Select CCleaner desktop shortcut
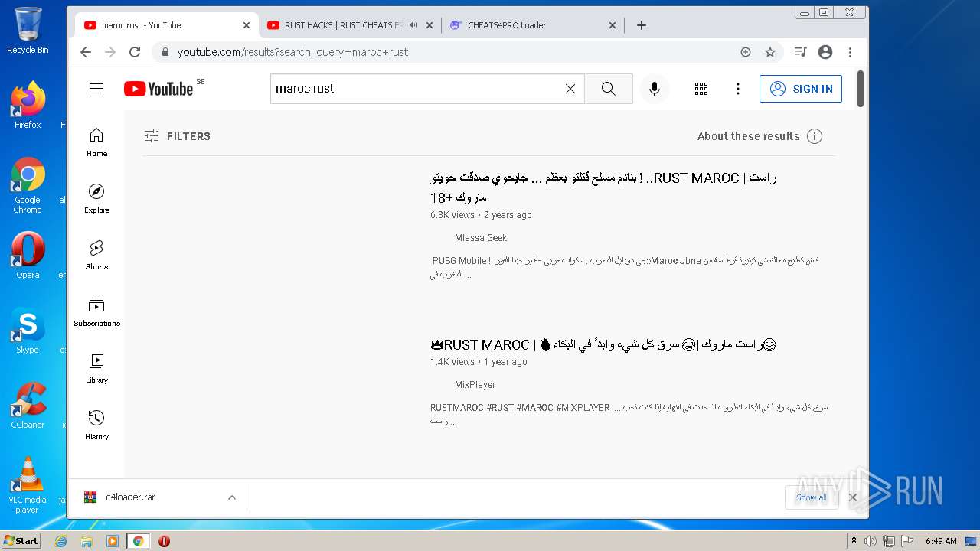Screen dimensions: 980x551 coord(28,406)
